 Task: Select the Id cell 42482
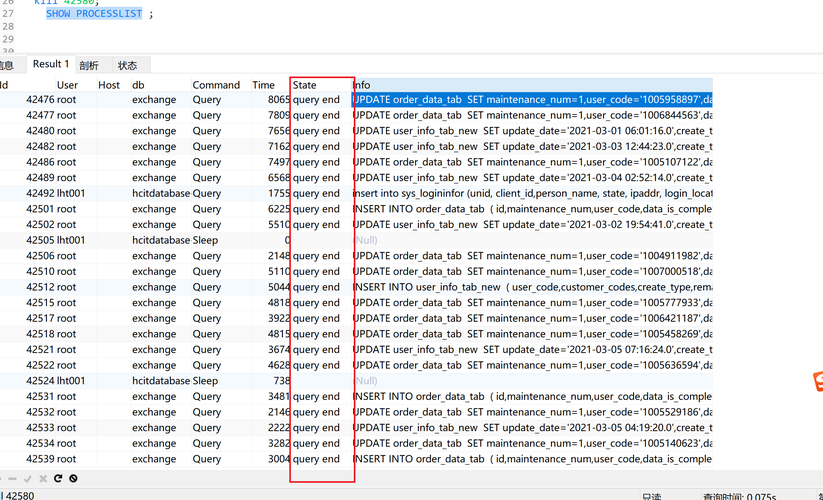40,146
